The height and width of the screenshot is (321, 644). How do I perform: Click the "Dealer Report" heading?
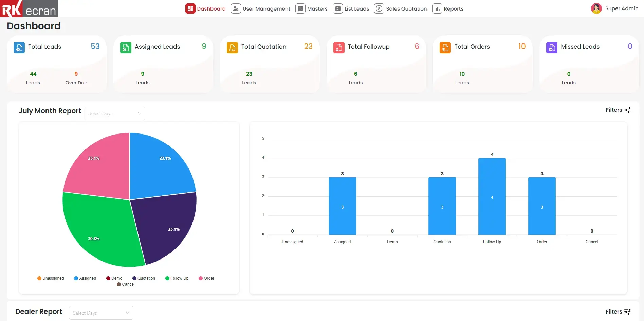tap(39, 311)
